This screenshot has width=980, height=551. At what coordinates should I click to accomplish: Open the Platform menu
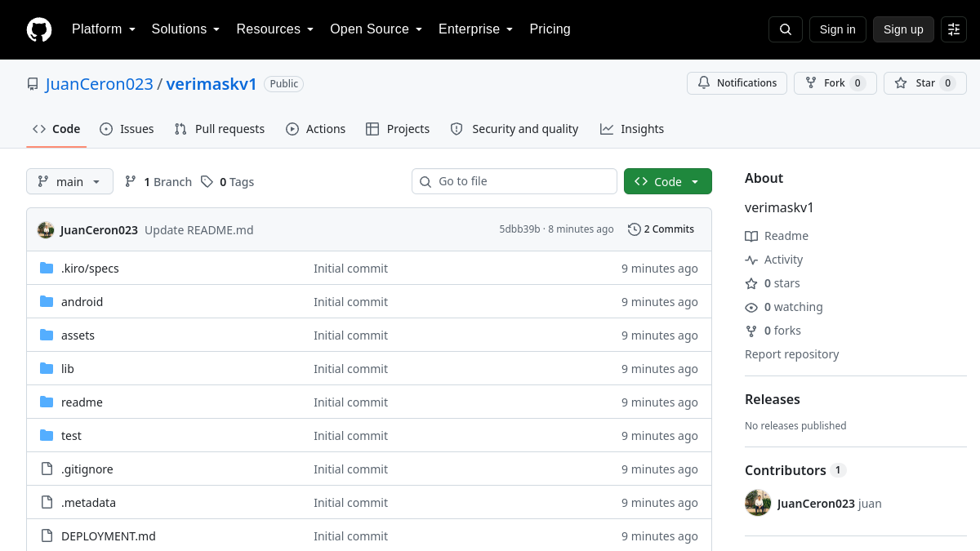pyautogui.click(x=104, y=29)
